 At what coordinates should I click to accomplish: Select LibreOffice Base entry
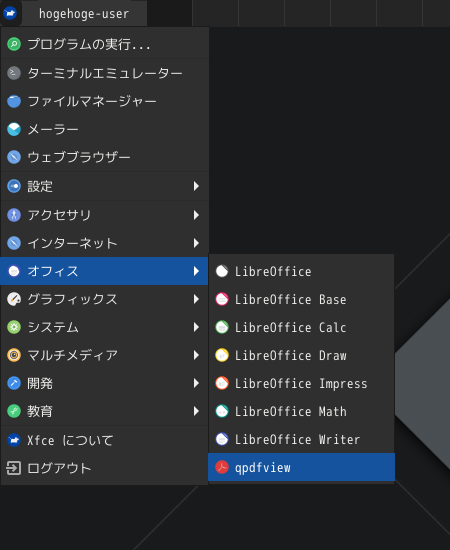(x=301, y=299)
